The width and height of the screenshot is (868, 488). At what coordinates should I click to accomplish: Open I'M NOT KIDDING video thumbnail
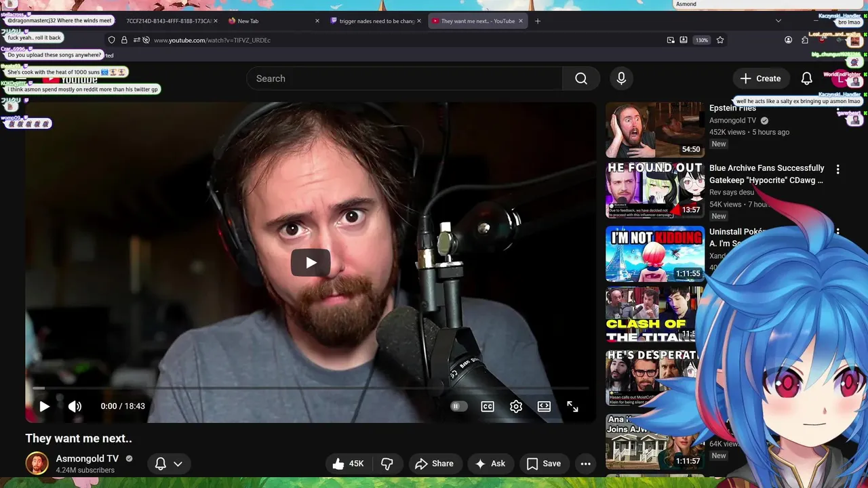pyautogui.click(x=654, y=253)
